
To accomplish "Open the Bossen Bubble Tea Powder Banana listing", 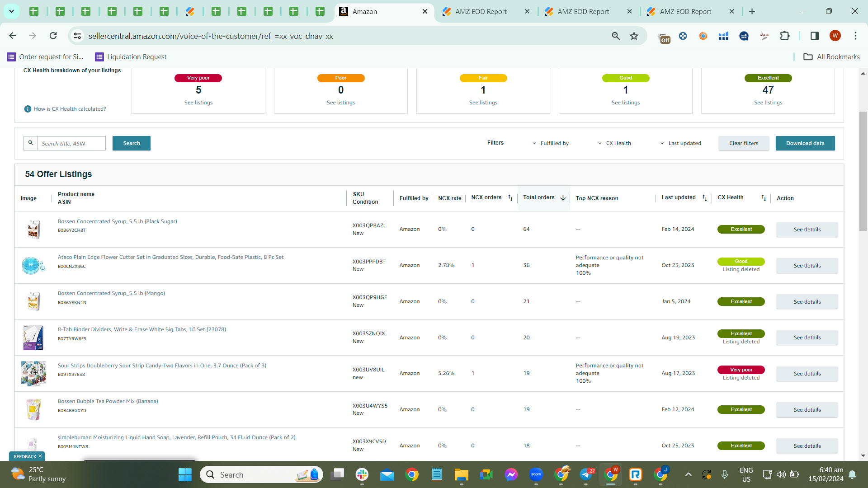I will [x=108, y=401].
